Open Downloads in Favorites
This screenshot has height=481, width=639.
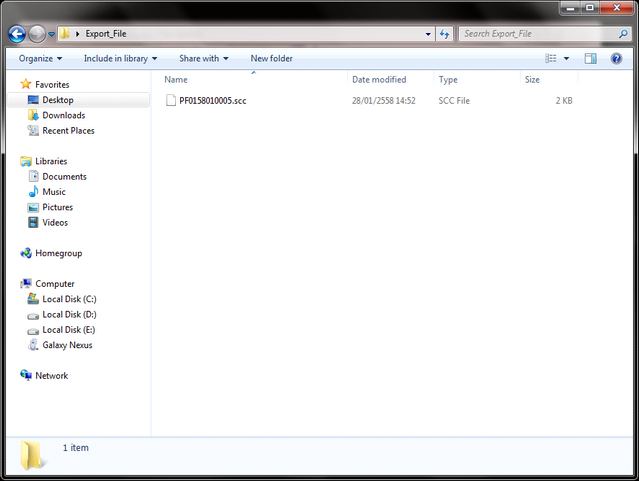tap(64, 115)
